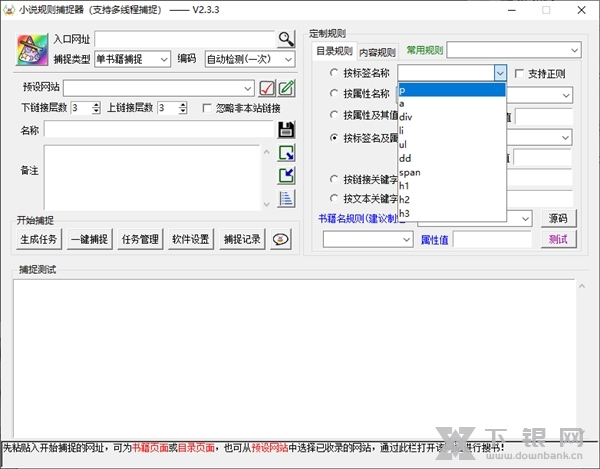The width and height of the screenshot is (600, 469).
Task: Select the 按属性名称 radio button
Action: tap(334, 93)
